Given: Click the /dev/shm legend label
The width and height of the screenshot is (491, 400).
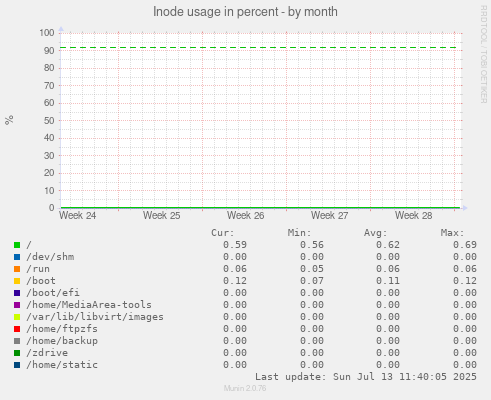Looking at the screenshot, I should click(x=50, y=257).
